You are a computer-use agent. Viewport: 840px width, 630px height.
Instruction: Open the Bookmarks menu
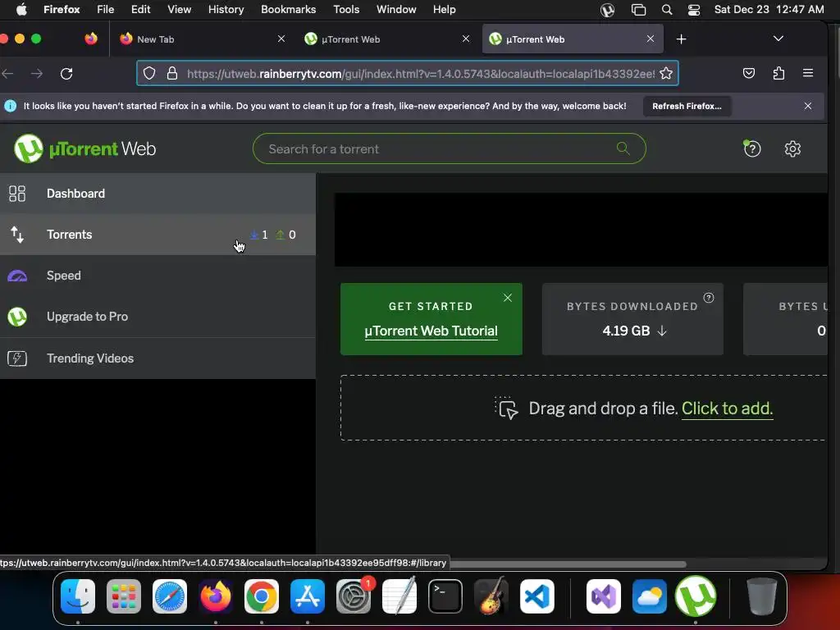288,9
